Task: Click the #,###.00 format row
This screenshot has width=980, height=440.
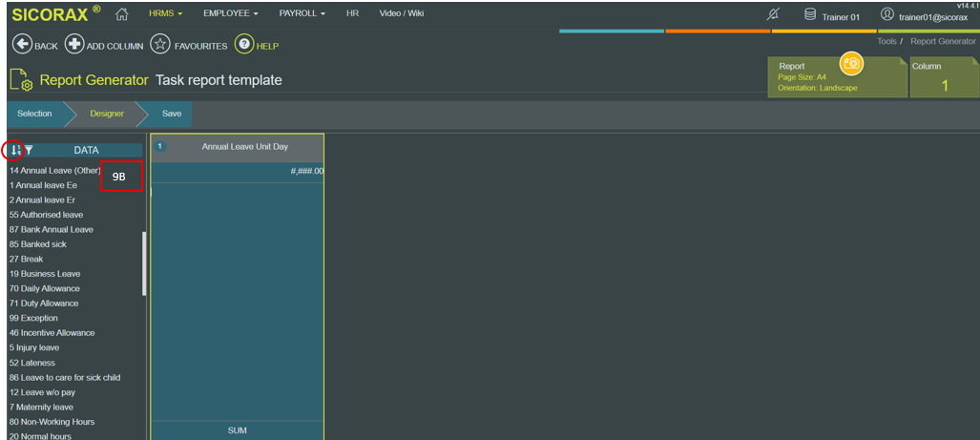Action: [x=238, y=172]
